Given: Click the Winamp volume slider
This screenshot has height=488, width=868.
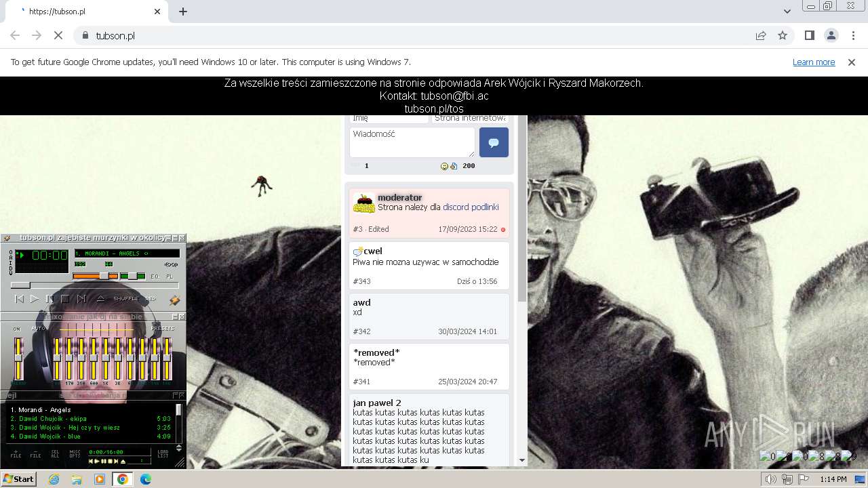Looking at the screenshot, I should tap(95, 276).
